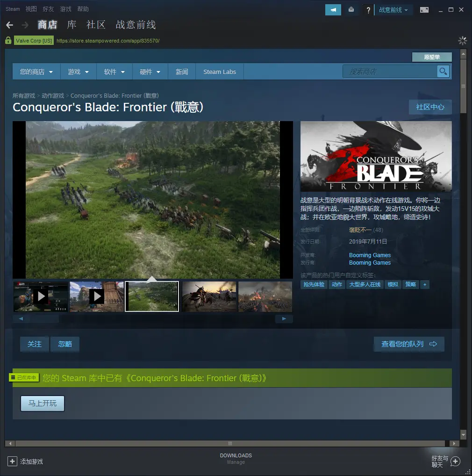The image size is (472, 476).
Task: Open the 帮助 menu
Action: (x=83, y=9)
